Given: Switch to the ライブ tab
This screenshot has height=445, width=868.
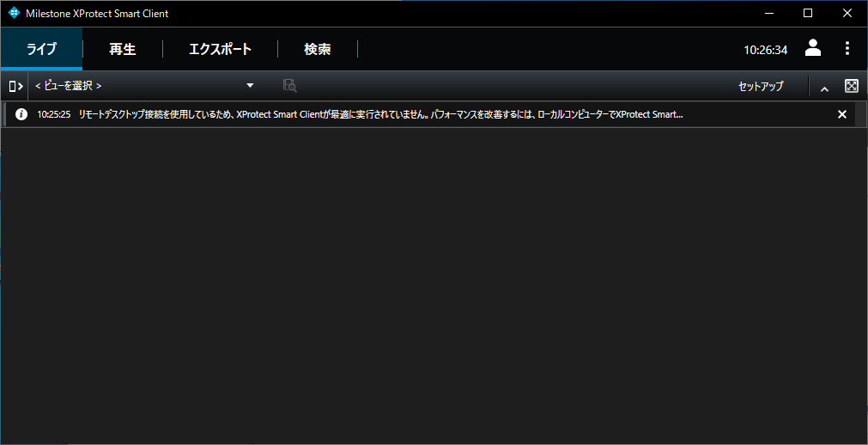Looking at the screenshot, I should (x=41, y=49).
